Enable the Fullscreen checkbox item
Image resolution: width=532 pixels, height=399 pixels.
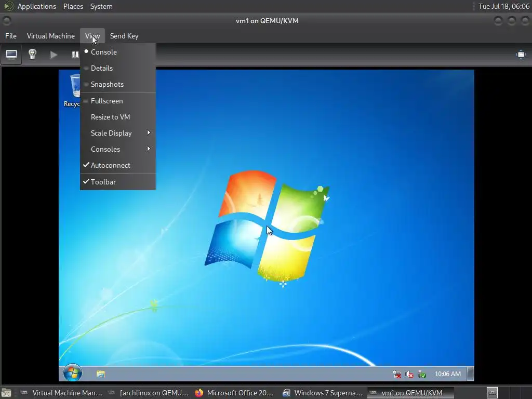click(x=118, y=101)
